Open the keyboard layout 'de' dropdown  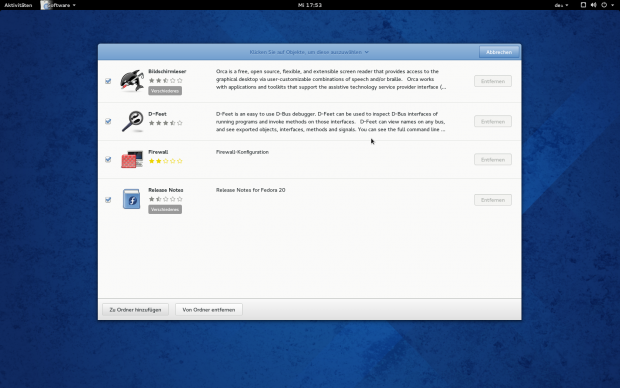coord(561,5)
